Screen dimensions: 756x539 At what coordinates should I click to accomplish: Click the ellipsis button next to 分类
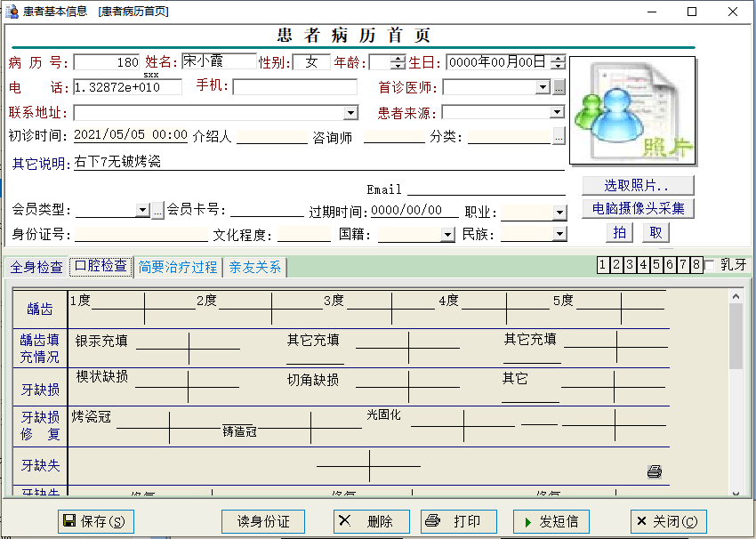(559, 136)
